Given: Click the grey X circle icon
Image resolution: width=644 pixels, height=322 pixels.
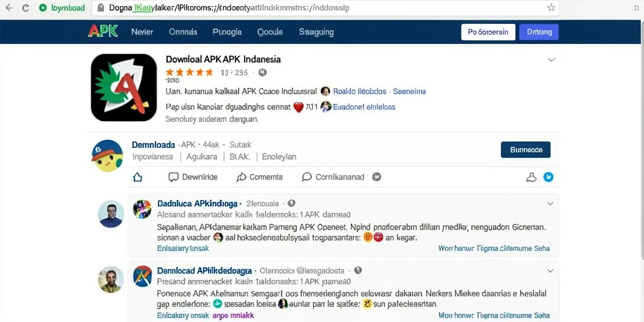Looking at the screenshot, I should click(x=377, y=177).
